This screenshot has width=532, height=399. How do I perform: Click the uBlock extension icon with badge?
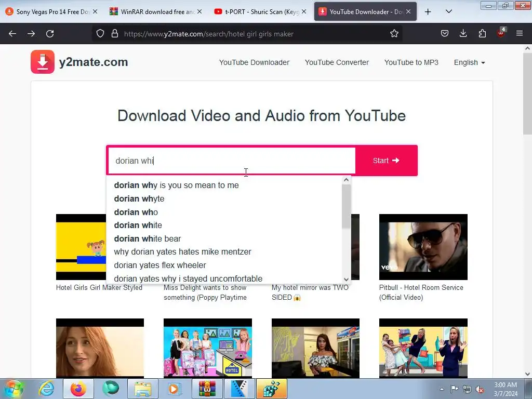(x=501, y=33)
